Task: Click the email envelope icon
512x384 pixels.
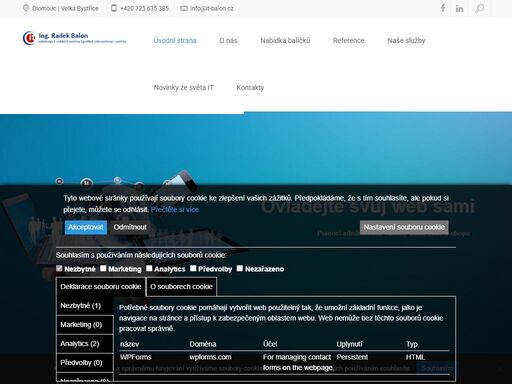Action: coord(184,8)
